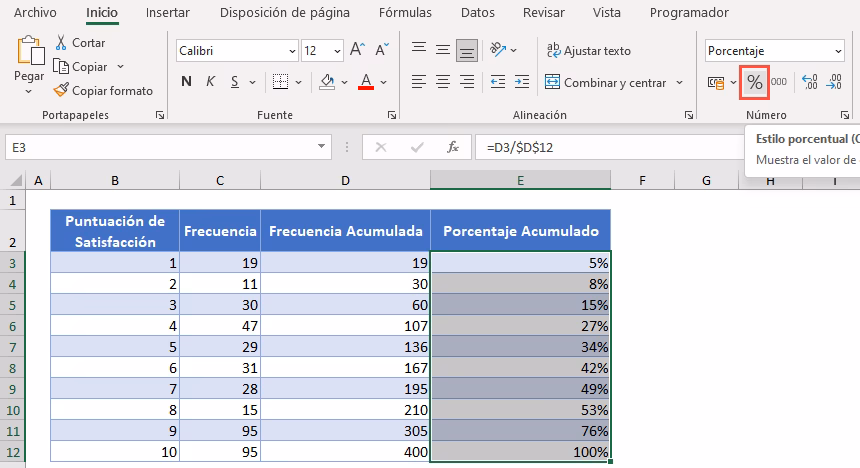Switch to Vista tab

607,13
